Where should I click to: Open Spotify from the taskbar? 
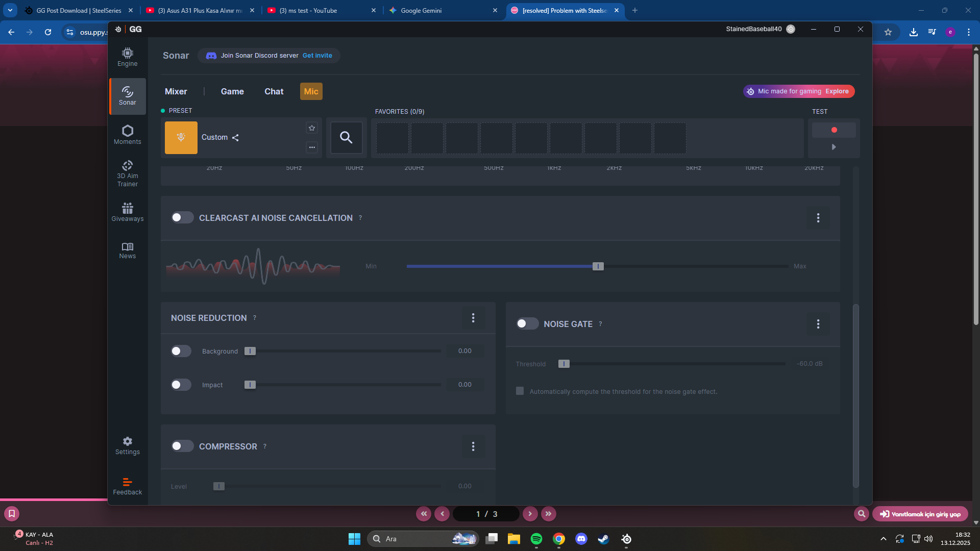click(536, 539)
